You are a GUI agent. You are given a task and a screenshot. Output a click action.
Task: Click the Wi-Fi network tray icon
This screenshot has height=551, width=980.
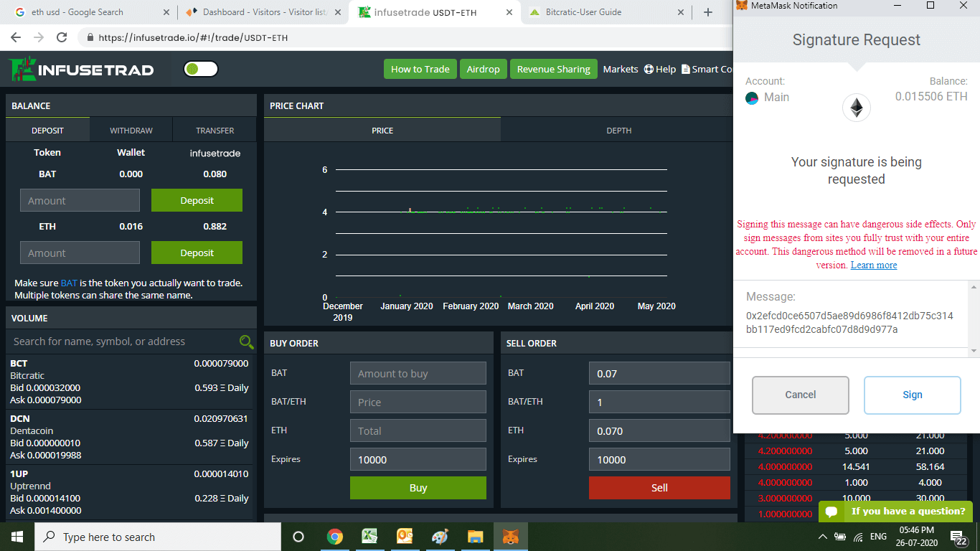(x=858, y=537)
